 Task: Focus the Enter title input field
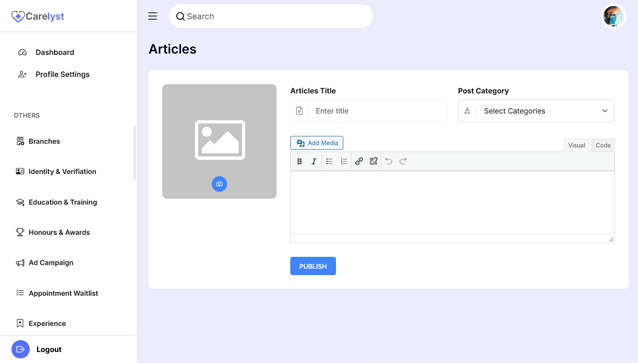[369, 111]
